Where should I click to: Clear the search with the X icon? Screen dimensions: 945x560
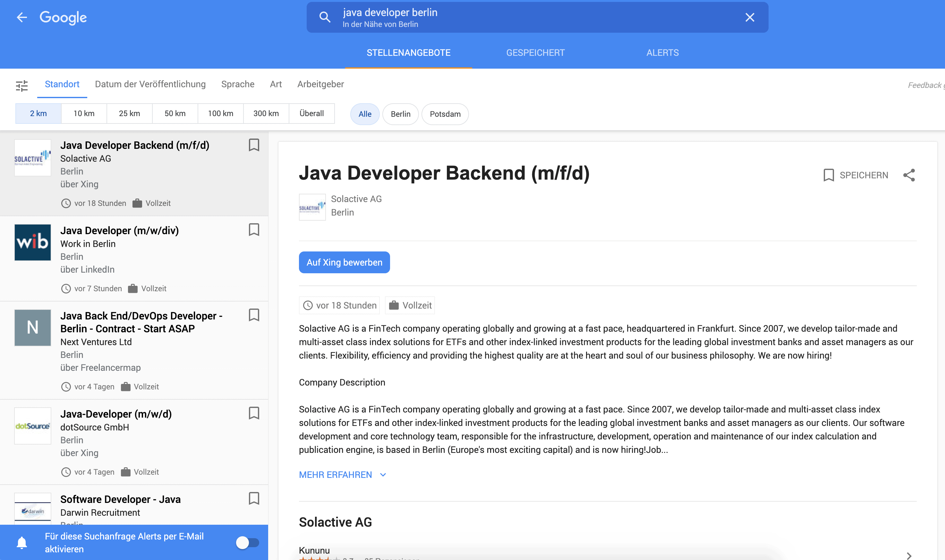point(750,17)
